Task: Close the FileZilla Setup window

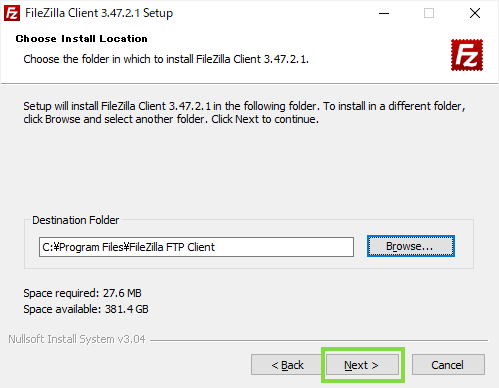Action: coord(475,13)
